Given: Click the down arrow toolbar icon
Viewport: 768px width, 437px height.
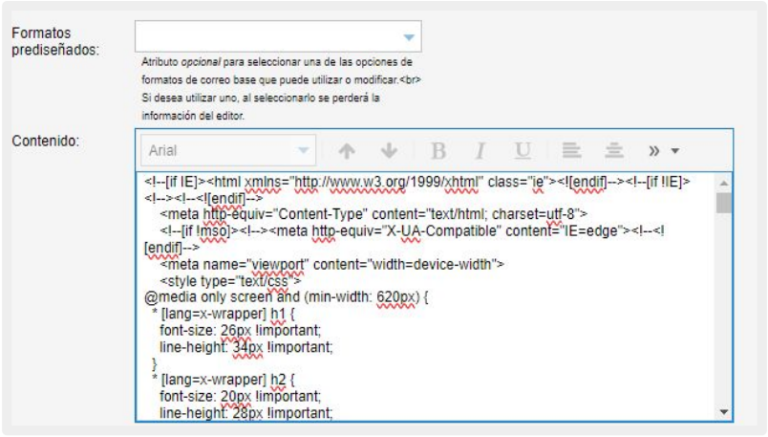Looking at the screenshot, I should (390, 150).
